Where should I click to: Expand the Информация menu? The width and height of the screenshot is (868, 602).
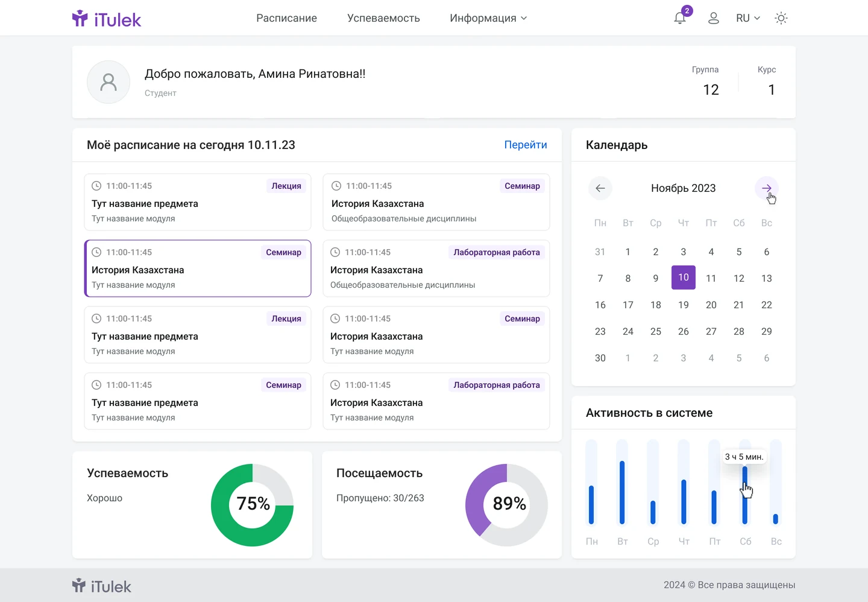(x=488, y=18)
